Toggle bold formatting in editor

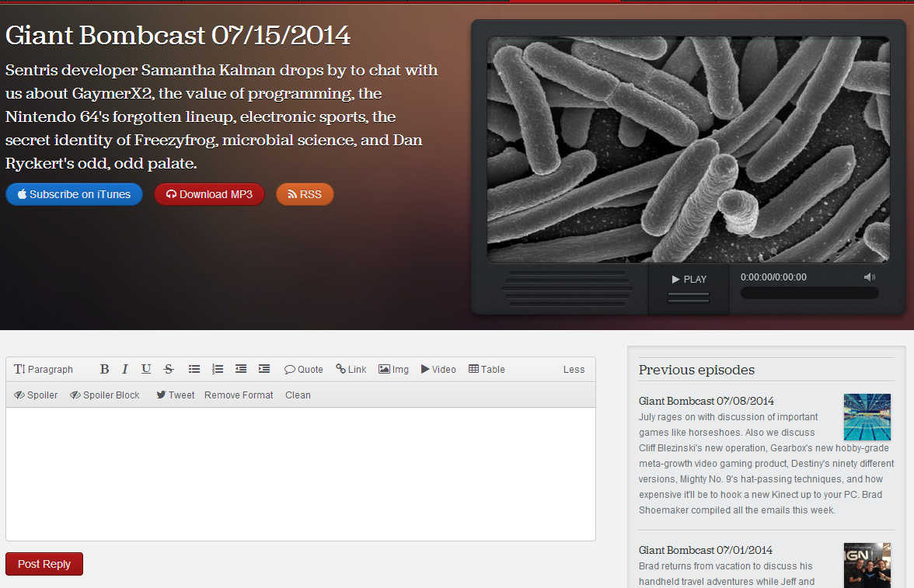click(104, 369)
